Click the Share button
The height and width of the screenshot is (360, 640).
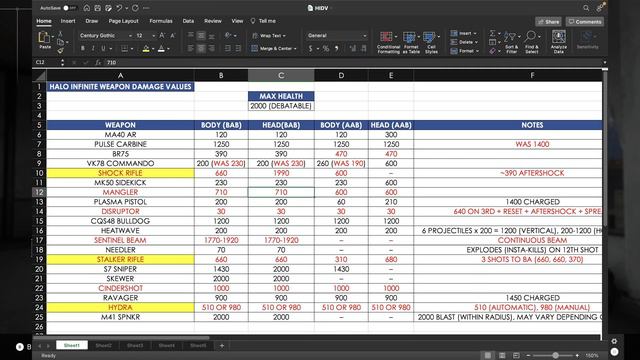coord(549,22)
